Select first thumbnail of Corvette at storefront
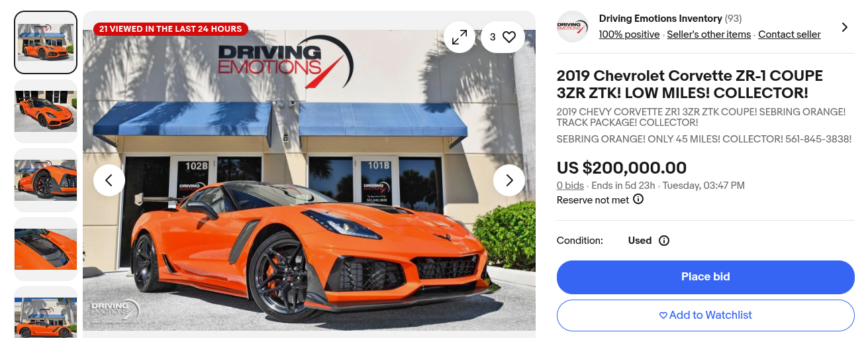The width and height of the screenshot is (868, 338). 46,42
